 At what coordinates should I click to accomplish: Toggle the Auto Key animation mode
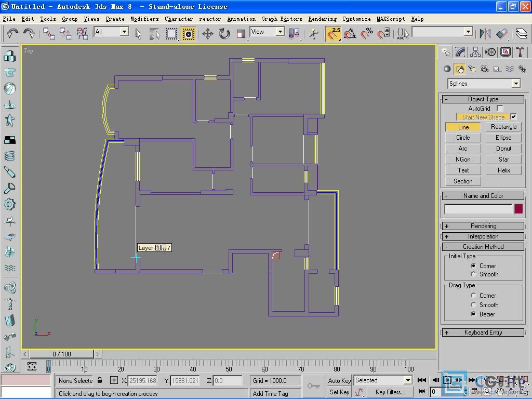tap(339, 381)
